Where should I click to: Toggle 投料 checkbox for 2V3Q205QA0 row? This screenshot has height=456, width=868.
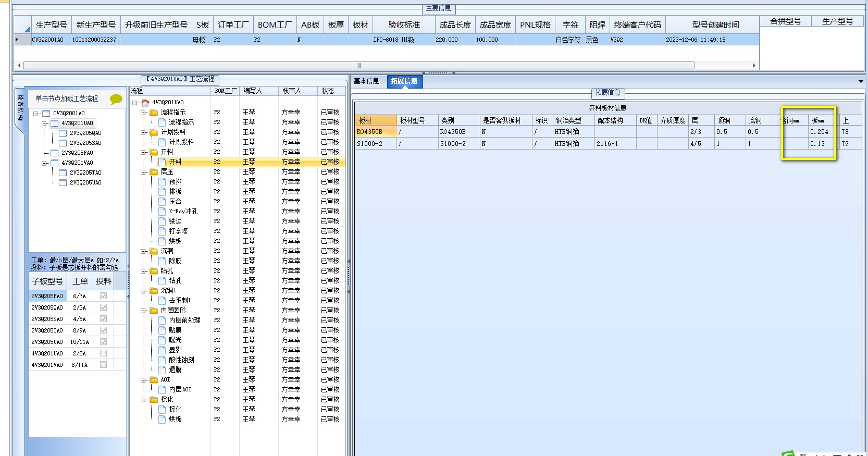click(x=103, y=307)
